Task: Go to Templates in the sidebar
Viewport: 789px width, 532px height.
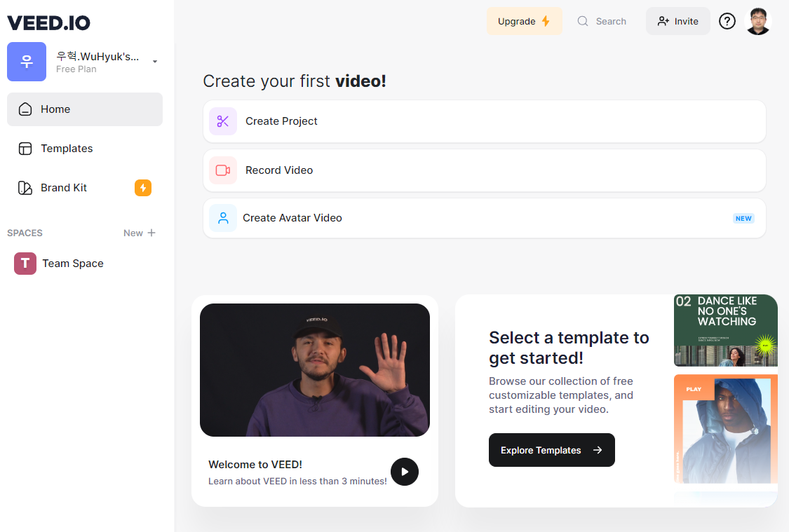Action: pyautogui.click(x=67, y=149)
